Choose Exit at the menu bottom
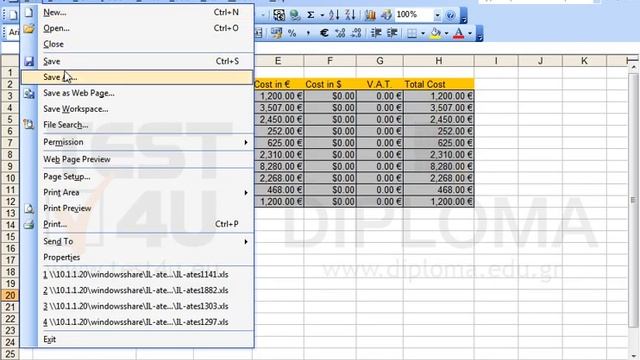The image size is (640, 360). click(137, 339)
